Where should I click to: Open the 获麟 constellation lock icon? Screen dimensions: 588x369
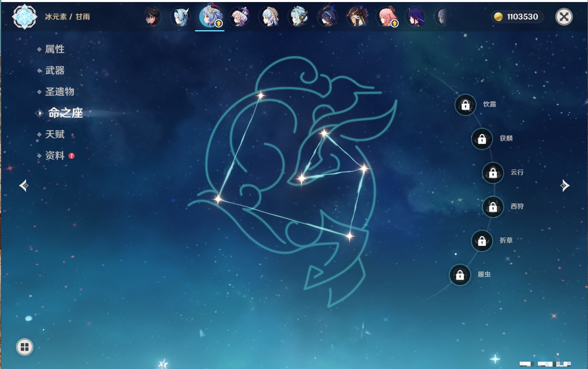coord(482,139)
